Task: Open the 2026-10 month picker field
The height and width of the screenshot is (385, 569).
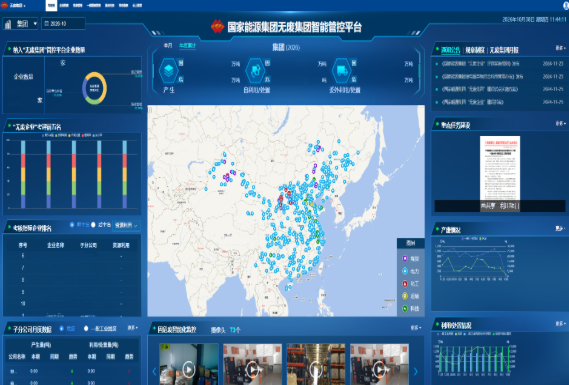Action: pyautogui.click(x=64, y=24)
